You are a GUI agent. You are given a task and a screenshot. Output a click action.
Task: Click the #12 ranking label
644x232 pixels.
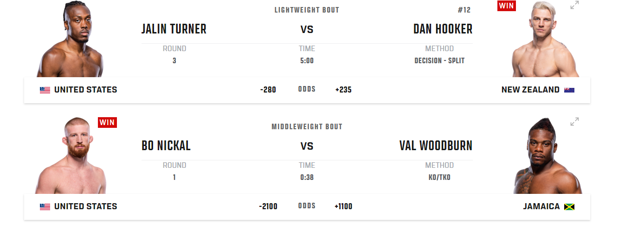[x=464, y=10]
